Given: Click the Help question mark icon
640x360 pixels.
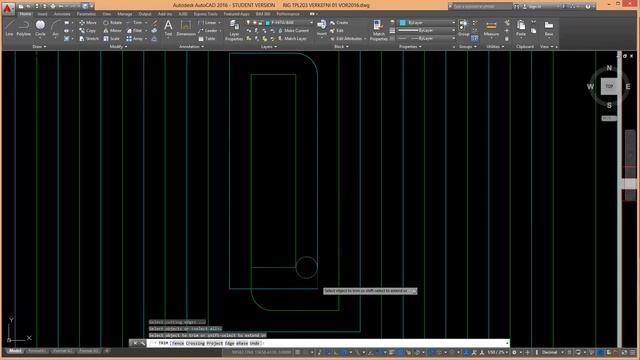Looking at the screenshot, I should pos(588,7).
